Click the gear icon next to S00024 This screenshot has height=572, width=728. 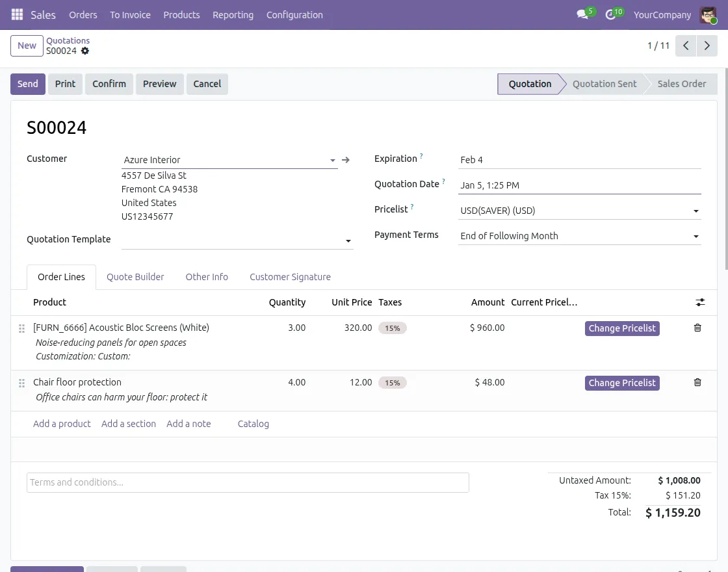(x=85, y=51)
